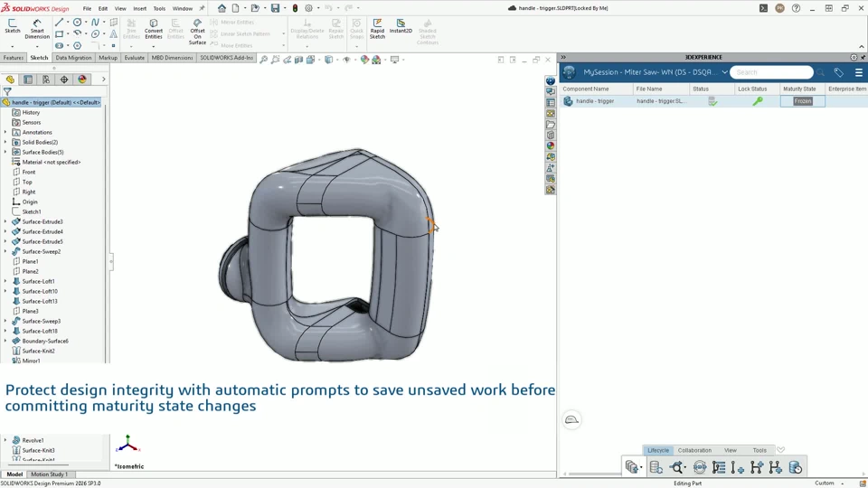
Task: Open the Tools menu
Action: click(159, 8)
